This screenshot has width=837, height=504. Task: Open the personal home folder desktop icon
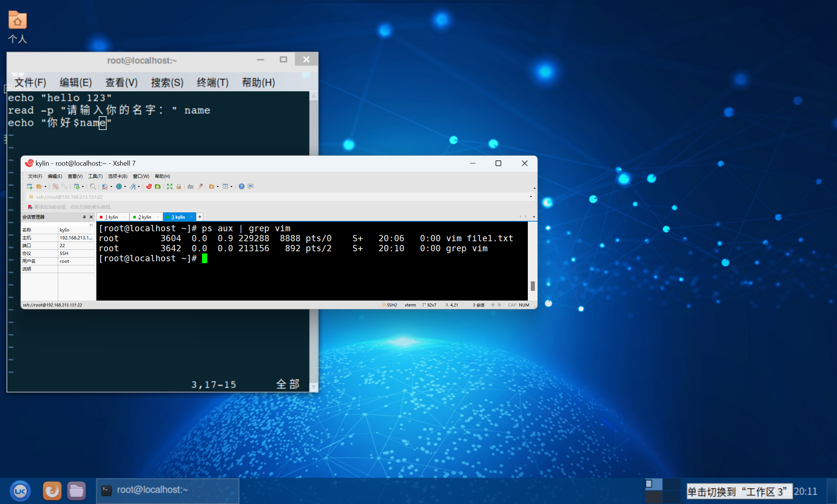pos(17,27)
